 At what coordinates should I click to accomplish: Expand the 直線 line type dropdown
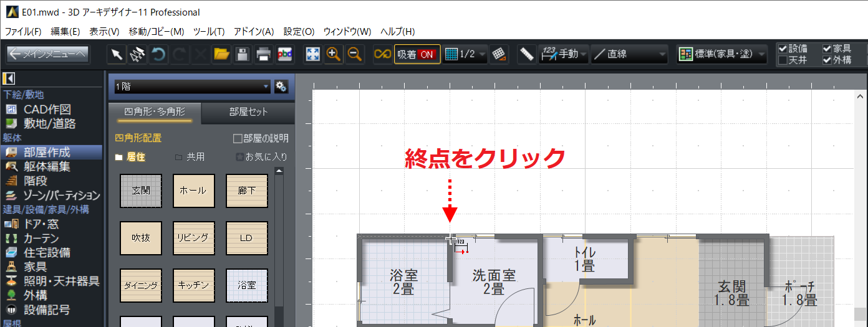coord(629,54)
